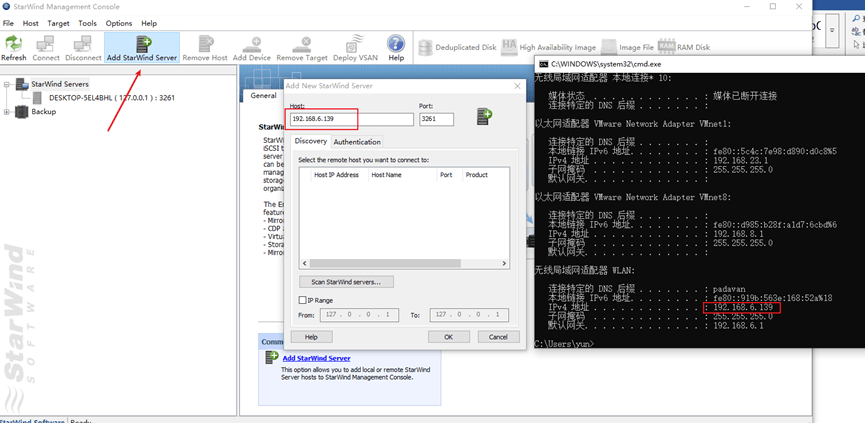Image resolution: width=865 pixels, height=423 pixels.
Task: Click the Host IP Address column header
Action: tap(337, 175)
